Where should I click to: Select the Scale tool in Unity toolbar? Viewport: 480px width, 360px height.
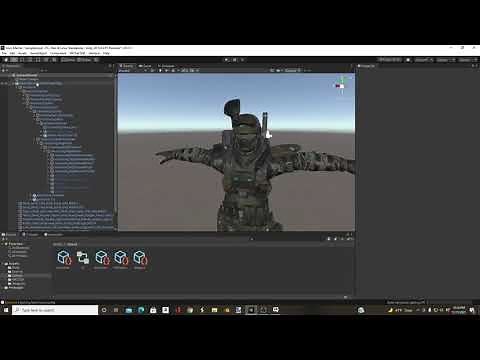(30, 60)
